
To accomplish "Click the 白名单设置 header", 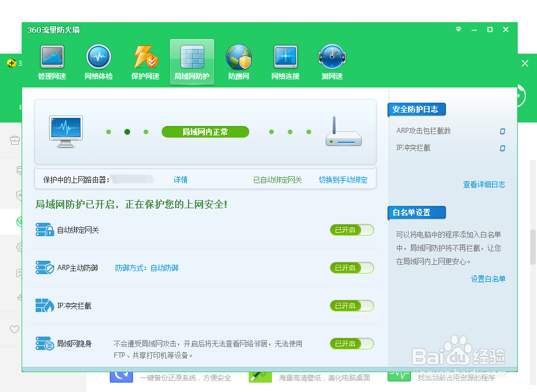I will tap(417, 212).
